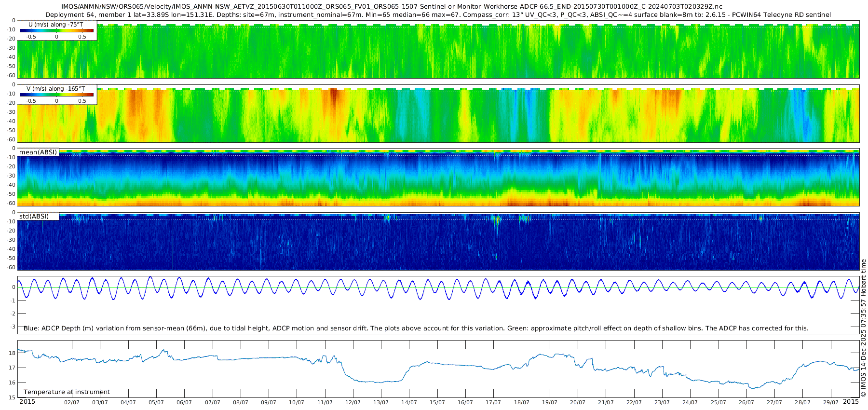
Task: Click the 2015 year label at bottom right
Action: (851, 402)
